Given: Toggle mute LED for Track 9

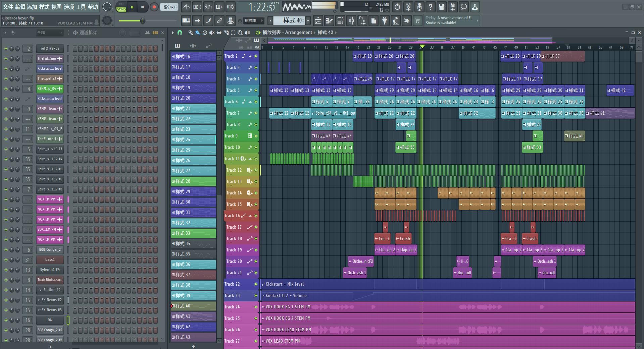Looking at the screenshot, I should click(256, 136).
